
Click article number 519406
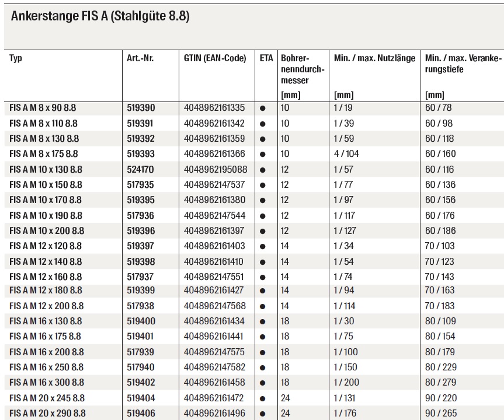(x=141, y=413)
